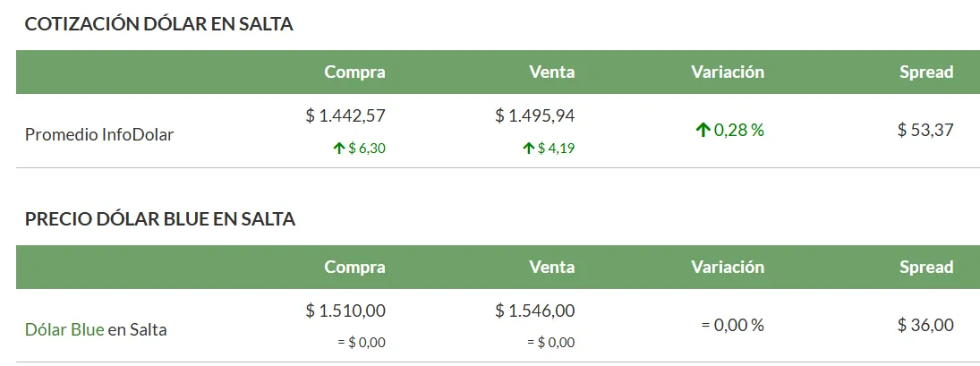Viewport: 980px width, 366px height.
Task: Open the Dólar Blue link
Action: 64,329
